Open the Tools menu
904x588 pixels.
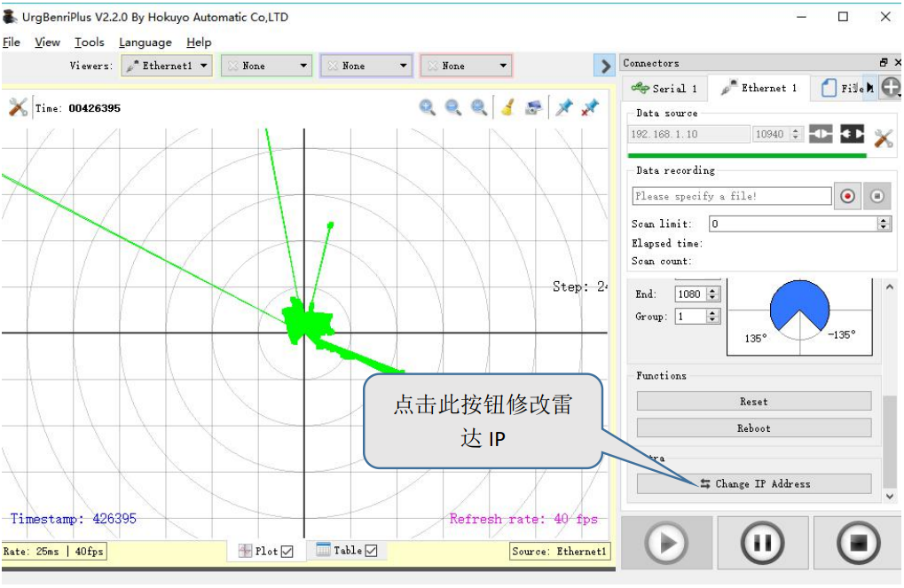click(89, 42)
